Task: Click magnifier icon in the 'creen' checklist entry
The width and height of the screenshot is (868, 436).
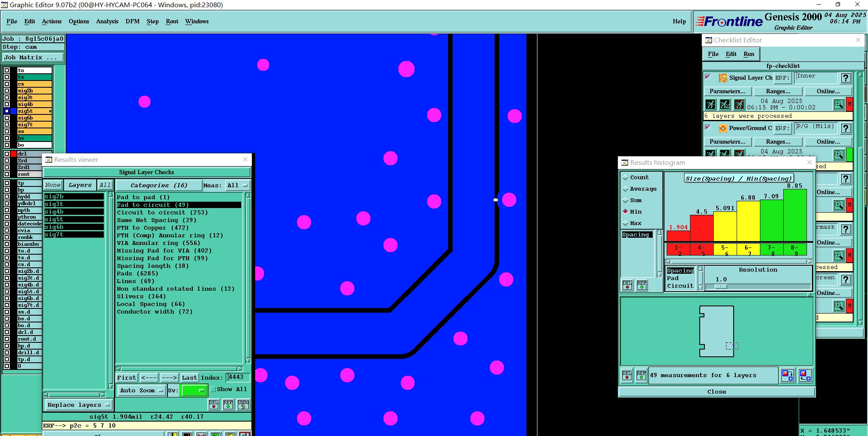Action: tap(839, 306)
